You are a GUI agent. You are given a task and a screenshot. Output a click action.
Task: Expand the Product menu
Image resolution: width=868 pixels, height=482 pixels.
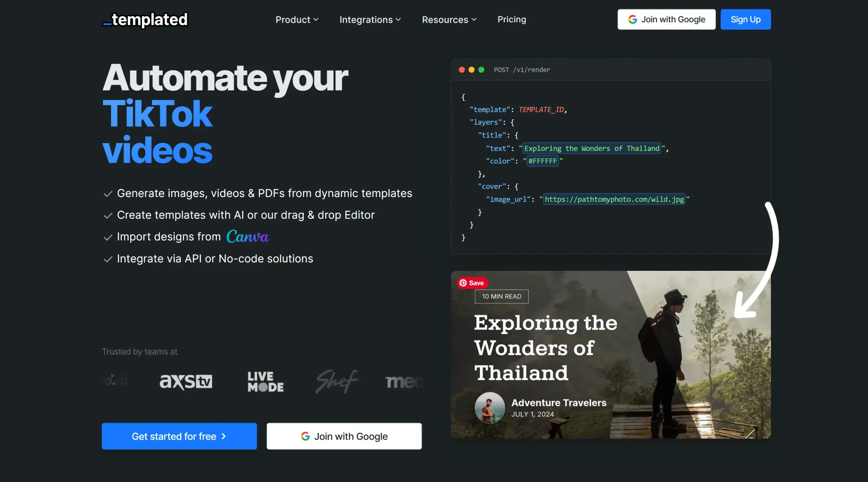pyautogui.click(x=297, y=20)
